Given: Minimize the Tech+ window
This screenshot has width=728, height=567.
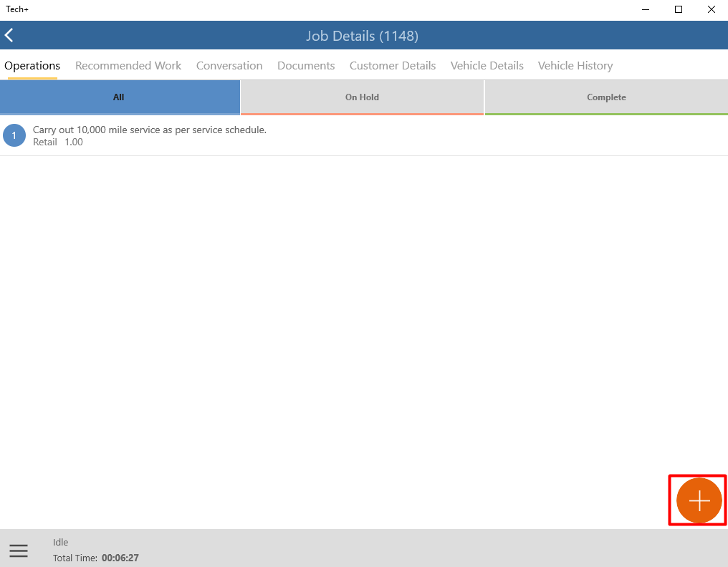Looking at the screenshot, I should (x=646, y=9).
